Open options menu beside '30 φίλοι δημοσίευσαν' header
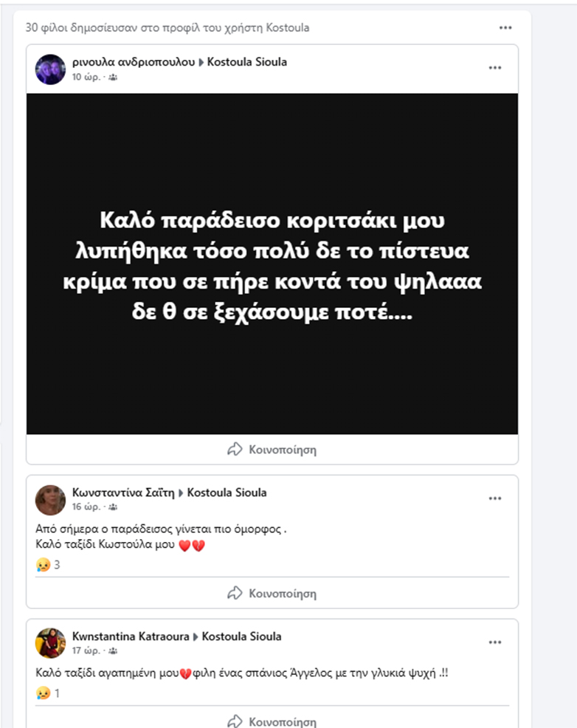This screenshot has width=577, height=728. point(505,28)
